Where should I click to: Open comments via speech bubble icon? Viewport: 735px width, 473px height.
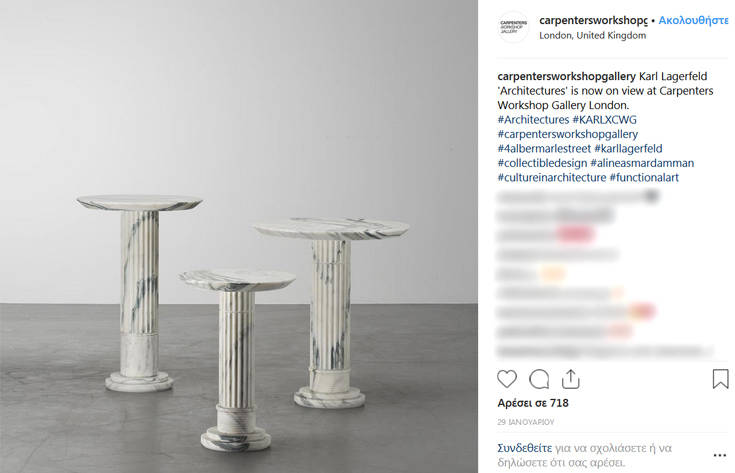tap(539, 379)
